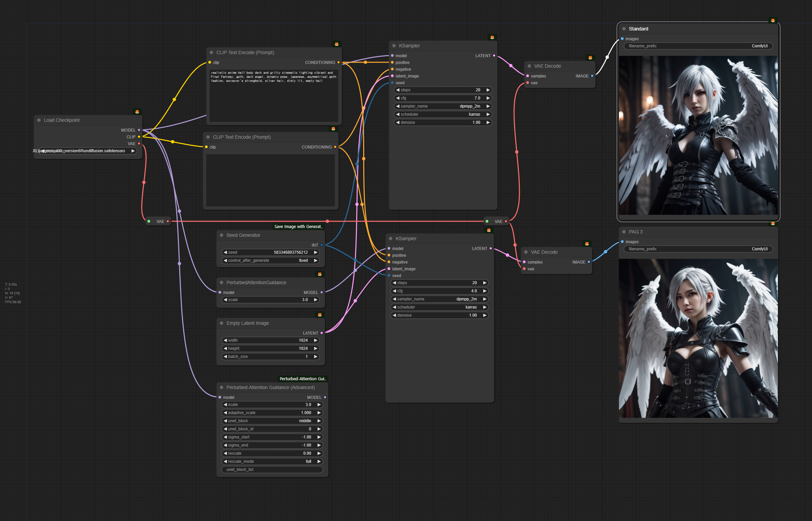Click the Perturbed-Attention Gui.. label
Viewport: 812px width, 521px height.
click(x=303, y=379)
